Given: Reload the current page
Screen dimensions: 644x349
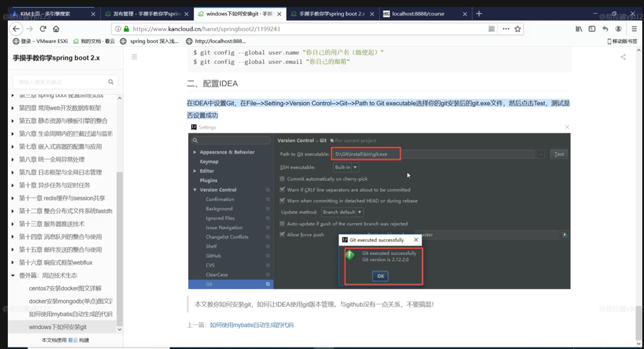Looking at the screenshot, I should [43, 29].
